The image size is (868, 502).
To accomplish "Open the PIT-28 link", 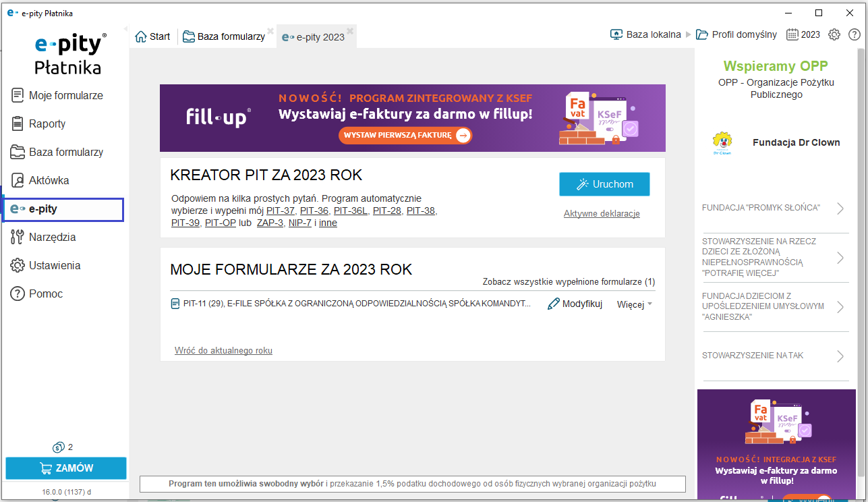I will (x=387, y=211).
